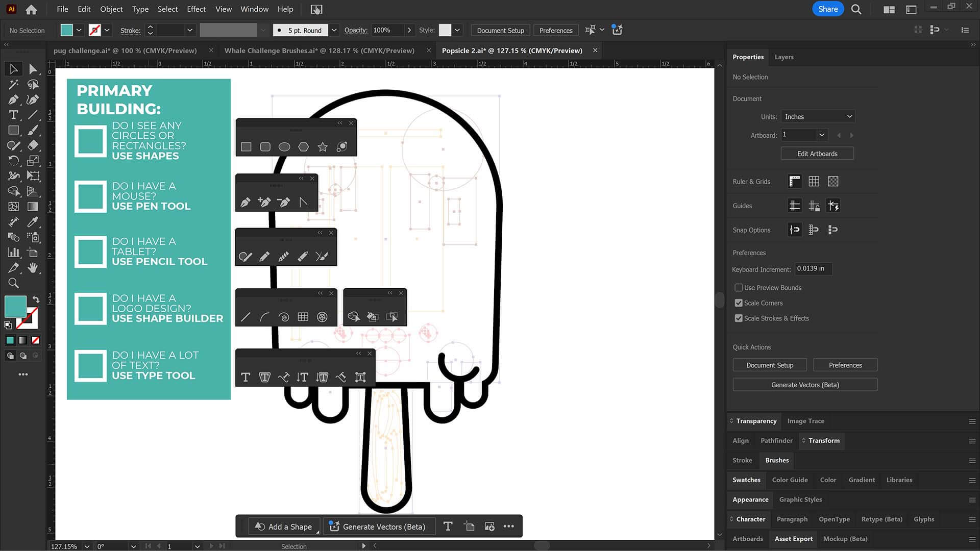Click Generate Vectors (Beta) in Quick Actions
This screenshot has width=980, height=551.
[x=805, y=385]
